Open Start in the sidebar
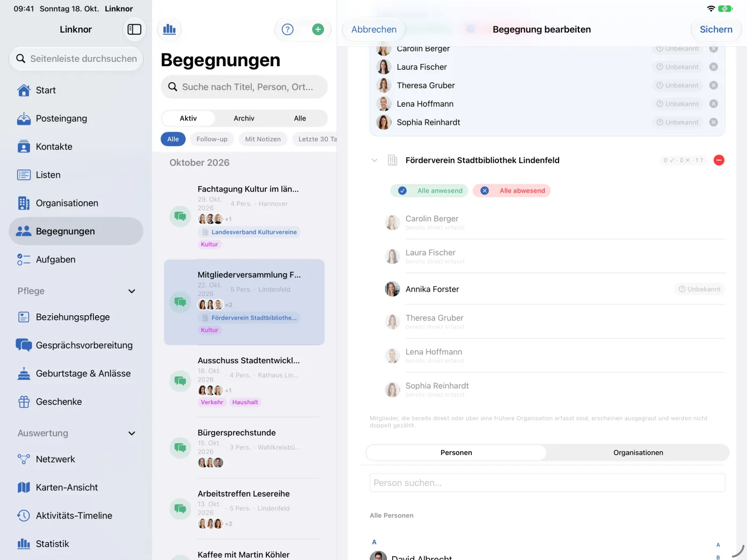 (x=76, y=90)
